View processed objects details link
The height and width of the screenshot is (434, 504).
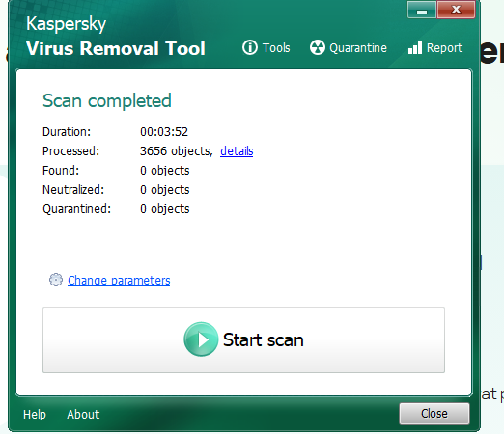237,151
